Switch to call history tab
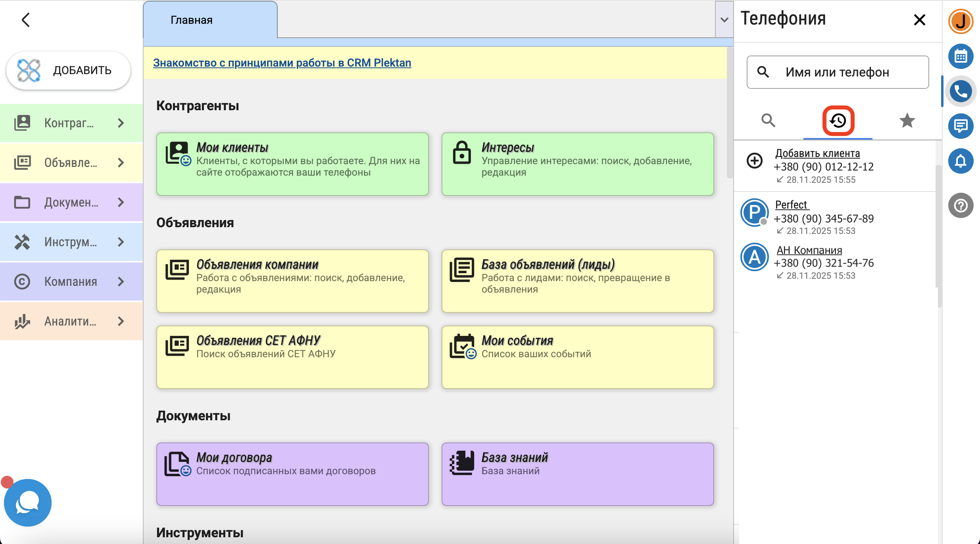980x544 pixels. click(x=838, y=121)
